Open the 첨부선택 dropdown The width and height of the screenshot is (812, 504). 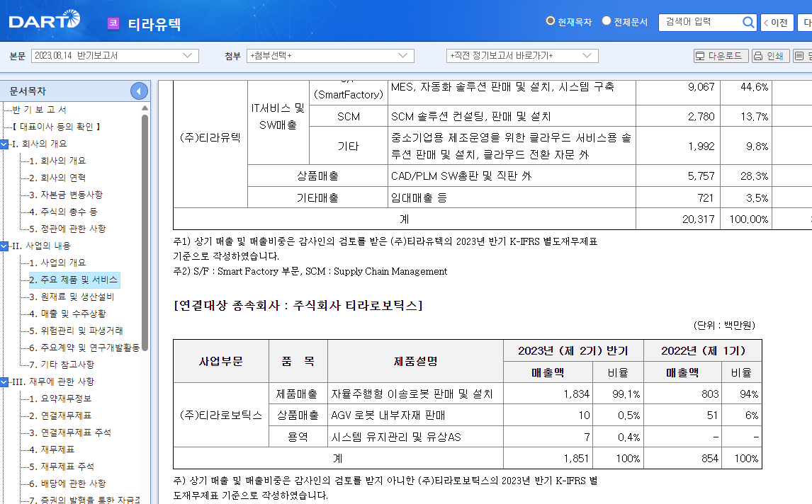[330, 56]
